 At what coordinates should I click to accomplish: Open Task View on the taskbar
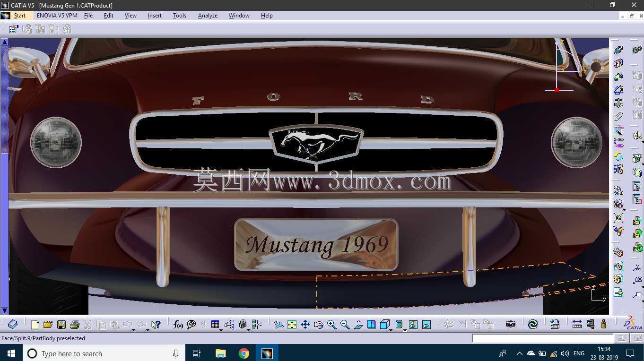tap(197, 353)
